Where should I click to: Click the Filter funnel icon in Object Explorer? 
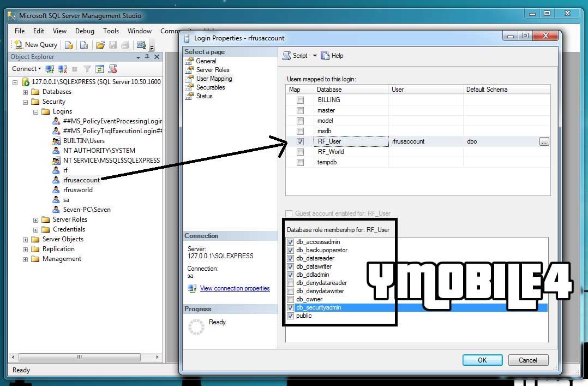(x=87, y=69)
